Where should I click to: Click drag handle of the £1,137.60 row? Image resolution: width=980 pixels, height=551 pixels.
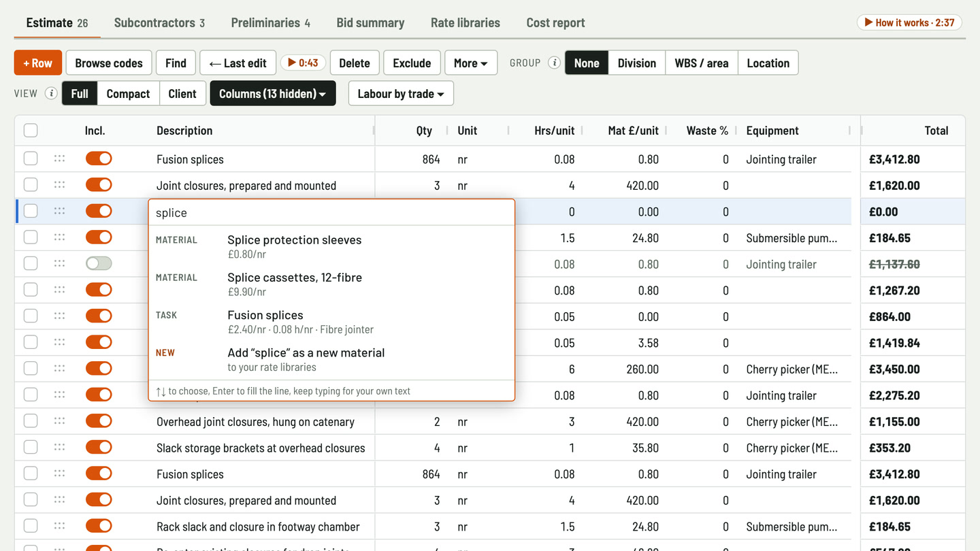59,264
